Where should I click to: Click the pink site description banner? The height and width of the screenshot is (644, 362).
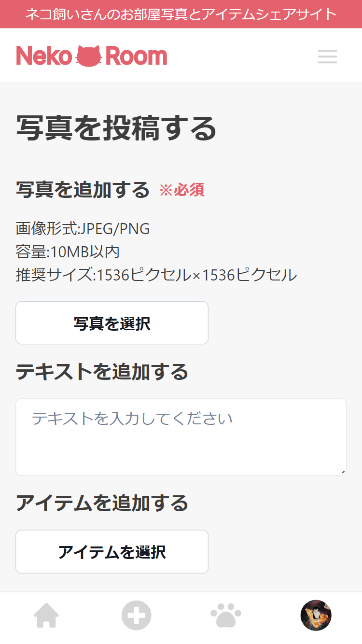point(181,14)
